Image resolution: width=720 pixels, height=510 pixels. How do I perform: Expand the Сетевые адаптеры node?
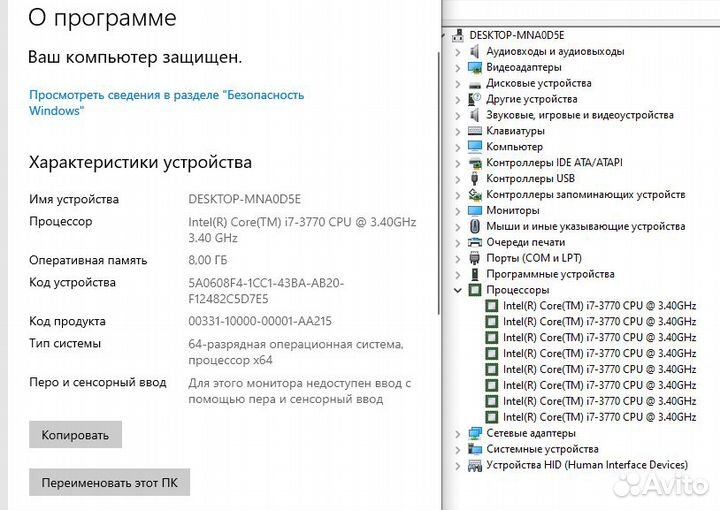tap(457, 434)
